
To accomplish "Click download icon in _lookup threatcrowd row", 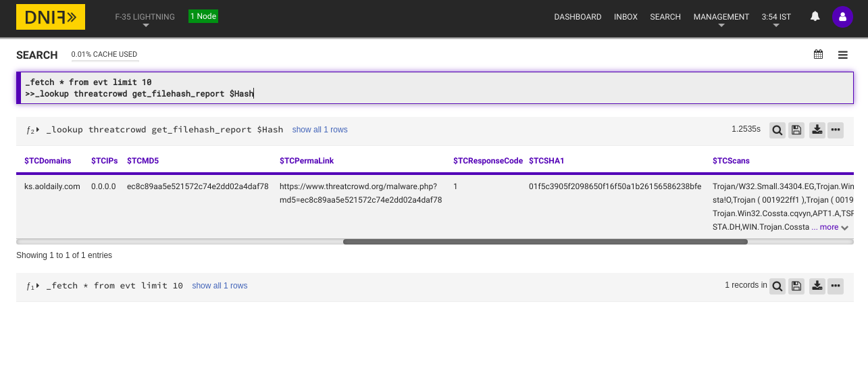I will [x=817, y=130].
